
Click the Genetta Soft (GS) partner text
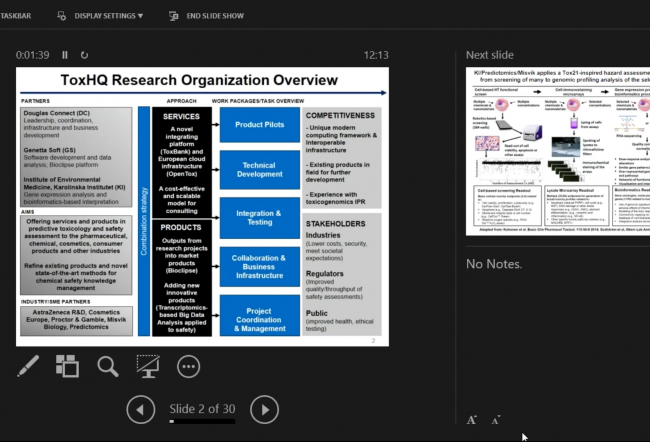point(49,150)
